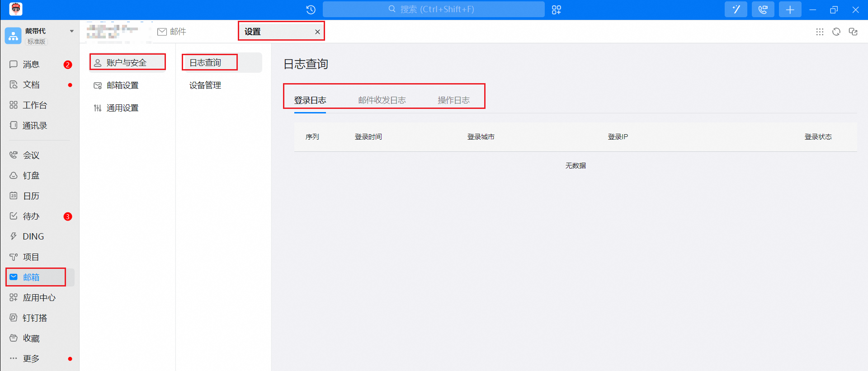Select 邮箱设置 in settings menu

(122, 85)
